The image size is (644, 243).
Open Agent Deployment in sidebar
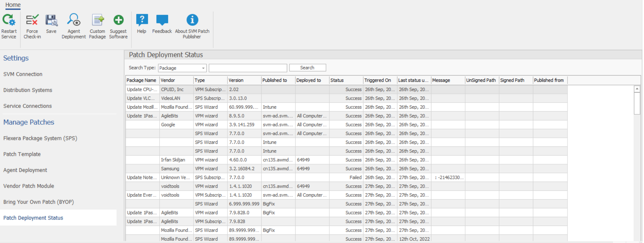tap(25, 170)
